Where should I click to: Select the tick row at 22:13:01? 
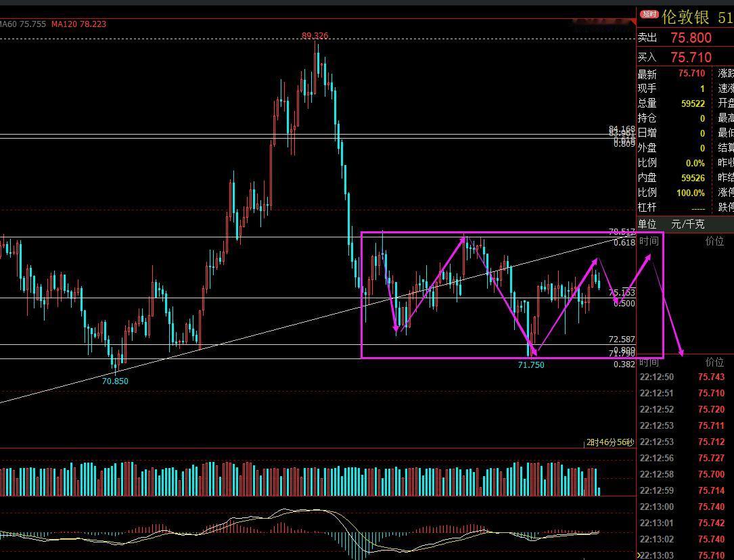click(685, 523)
